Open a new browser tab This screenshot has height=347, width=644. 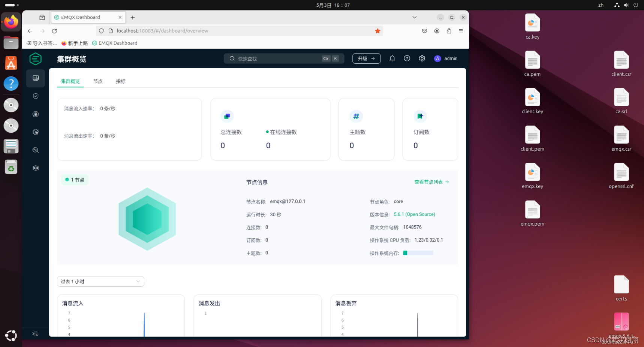(x=133, y=17)
